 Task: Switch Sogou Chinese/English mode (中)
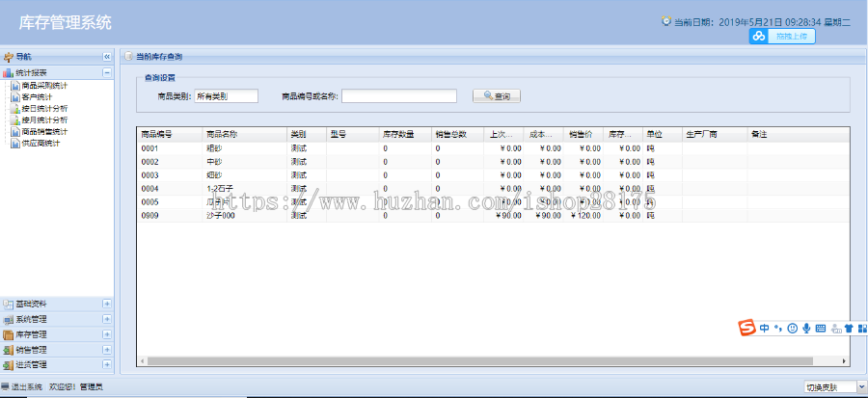[765, 329]
